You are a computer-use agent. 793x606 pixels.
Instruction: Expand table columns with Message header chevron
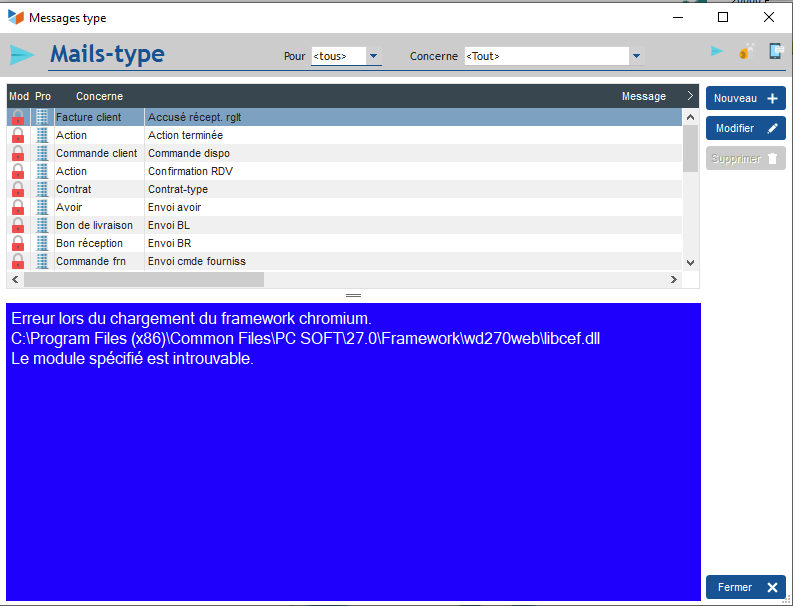(689, 96)
